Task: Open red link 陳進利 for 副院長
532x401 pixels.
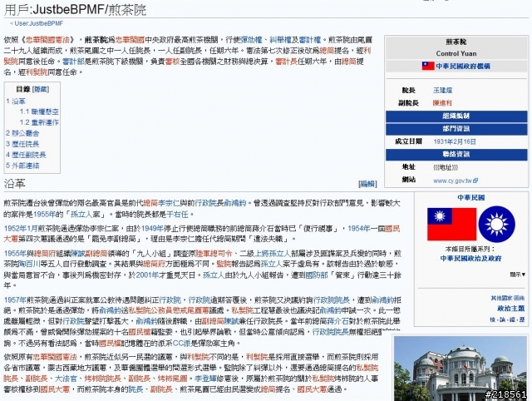Action: pos(442,103)
